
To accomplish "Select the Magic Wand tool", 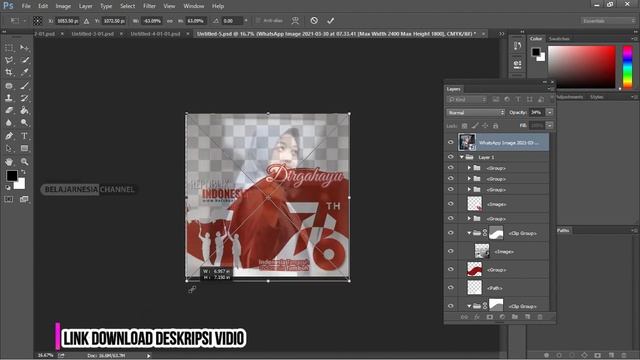I will coord(24,60).
